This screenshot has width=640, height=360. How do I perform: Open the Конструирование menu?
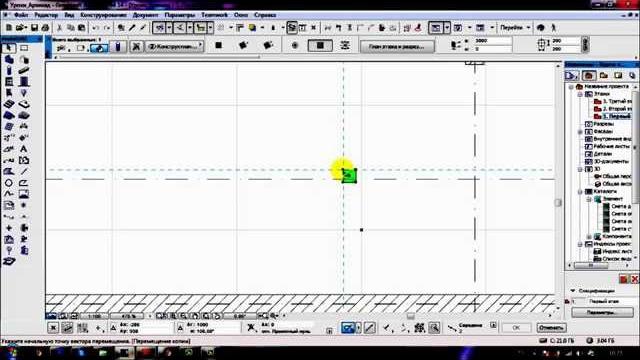click(103, 15)
